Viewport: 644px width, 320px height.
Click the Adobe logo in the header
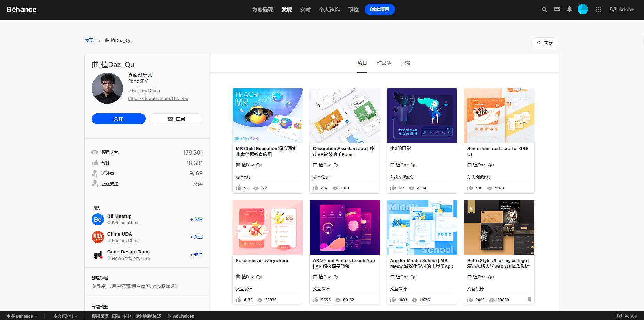(x=622, y=9)
